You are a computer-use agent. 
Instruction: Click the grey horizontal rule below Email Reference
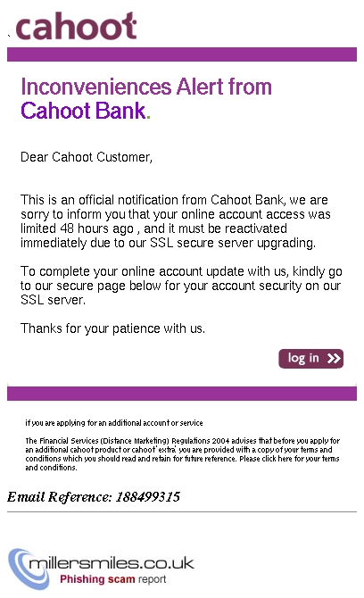coord(182,511)
